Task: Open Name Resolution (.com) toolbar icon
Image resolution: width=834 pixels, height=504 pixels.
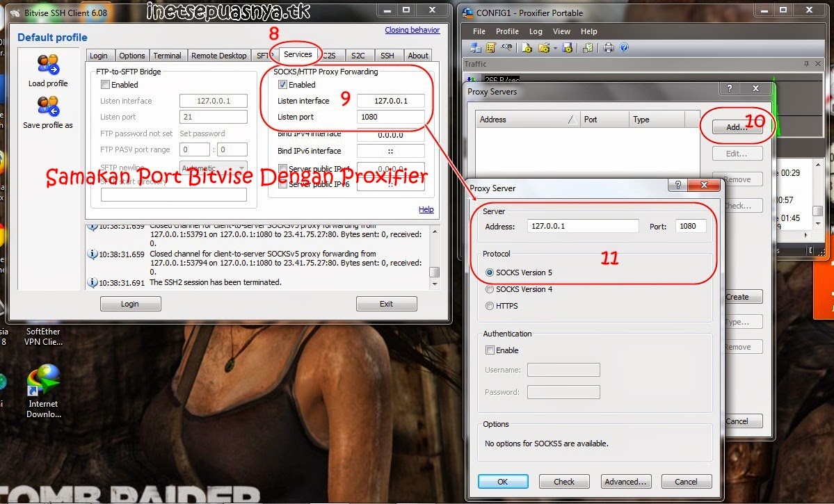Action: 506,48
